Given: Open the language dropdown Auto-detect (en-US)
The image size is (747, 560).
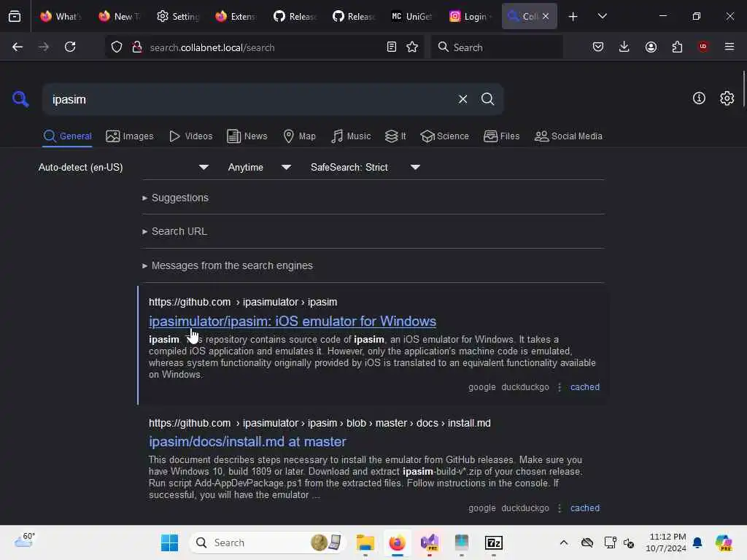Looking at the screenshot, I should point(123,167).
